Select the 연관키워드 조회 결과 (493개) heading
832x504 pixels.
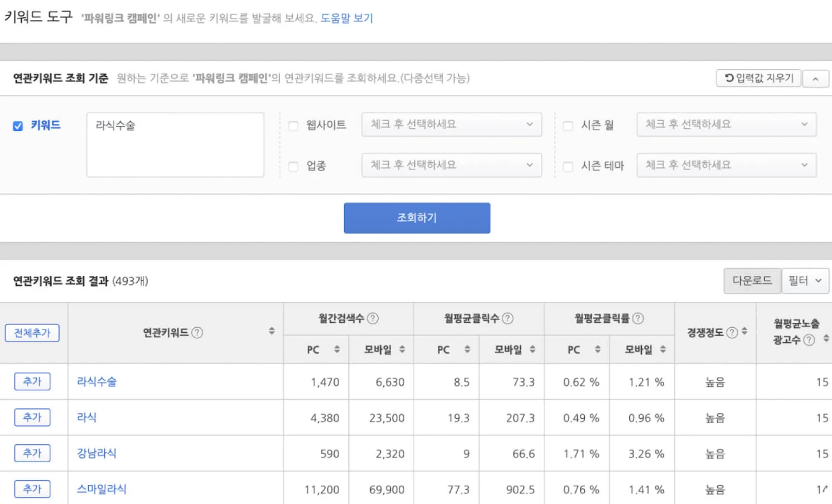click(80, 281)
